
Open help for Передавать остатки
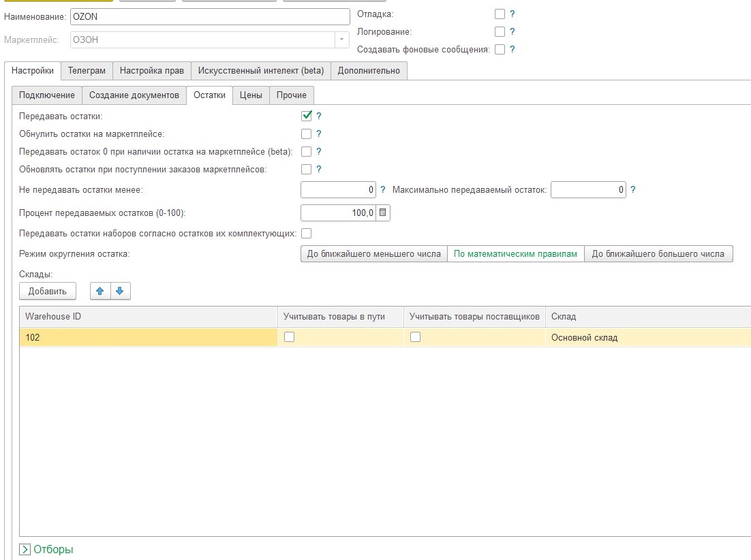(x=318, y=116)
